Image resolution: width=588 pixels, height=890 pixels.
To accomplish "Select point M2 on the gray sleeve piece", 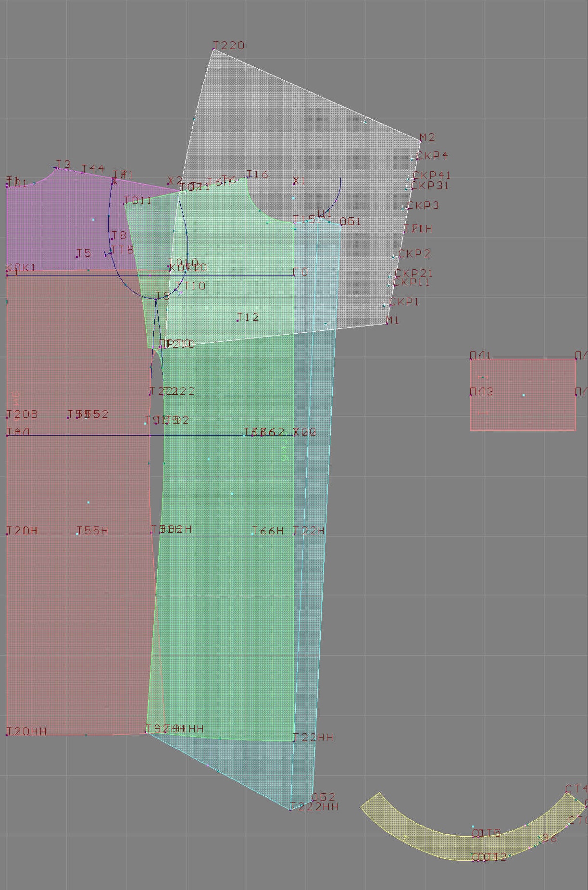I will tap(420, 141).
